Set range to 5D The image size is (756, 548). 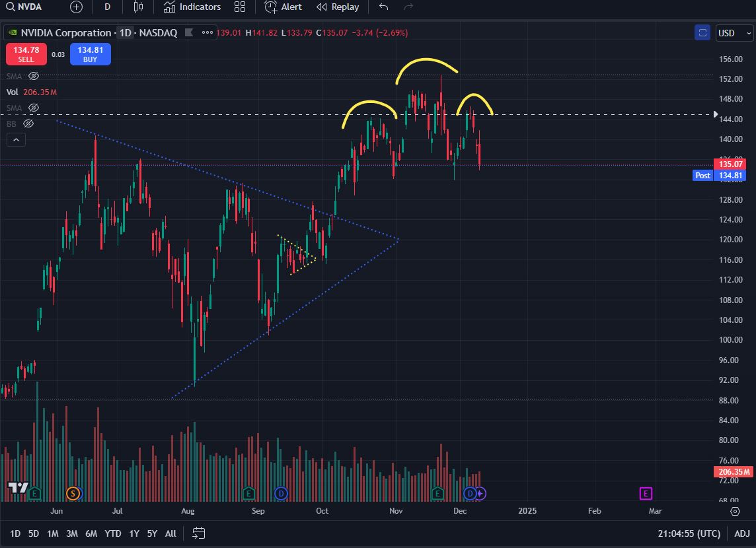point(33,533)
